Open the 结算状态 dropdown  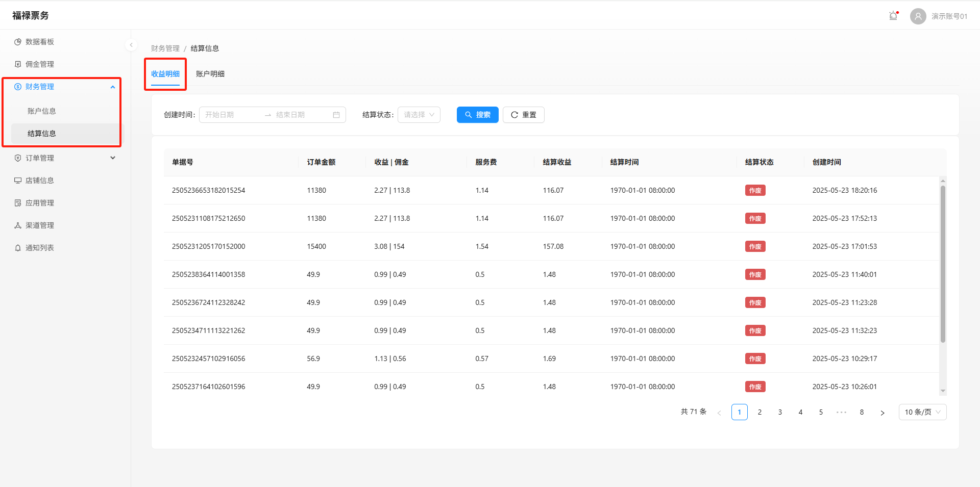click(x=419, y=115)
